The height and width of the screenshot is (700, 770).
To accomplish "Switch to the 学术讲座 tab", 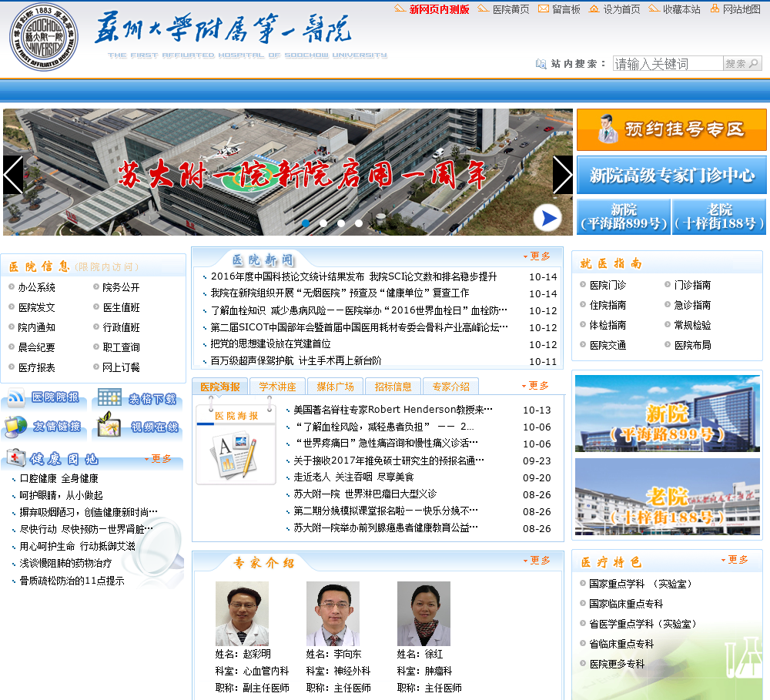I will [x=277, y=387].
